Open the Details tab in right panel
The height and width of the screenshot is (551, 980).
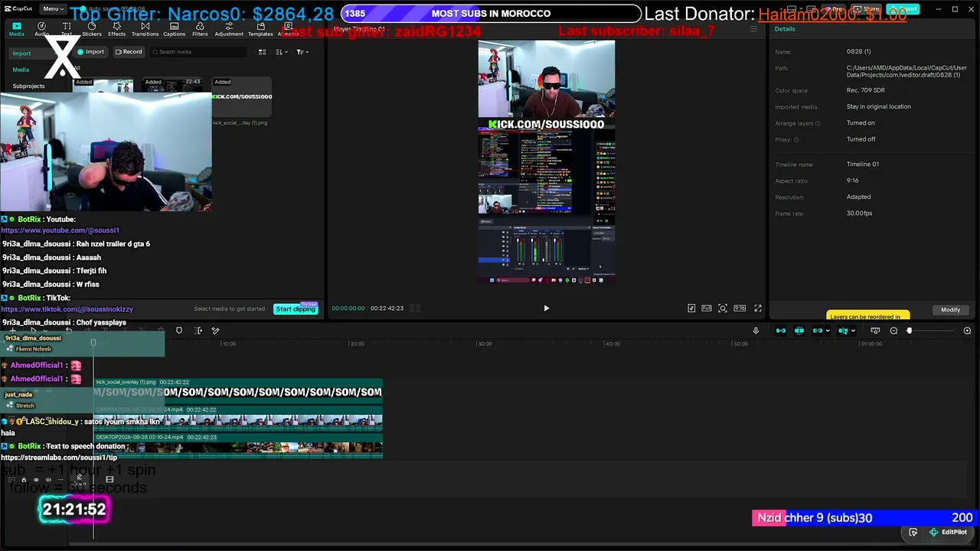click(785, 29)
